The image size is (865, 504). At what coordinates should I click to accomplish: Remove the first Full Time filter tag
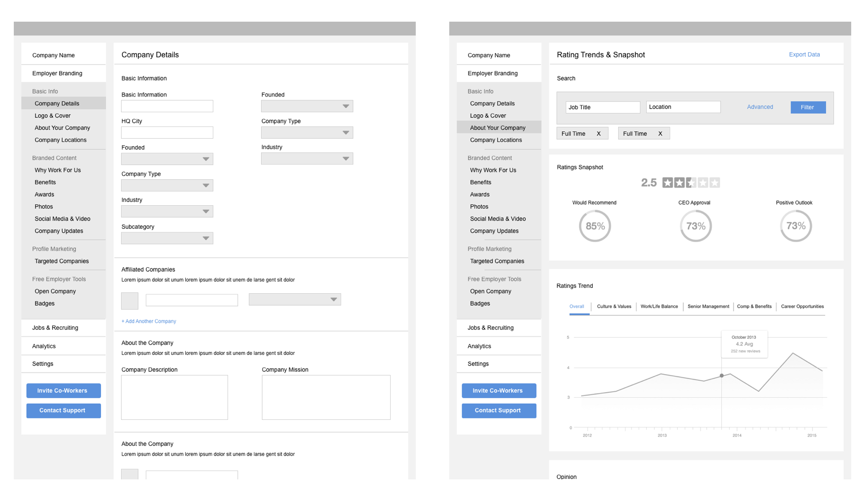click(x=599, y=134)
